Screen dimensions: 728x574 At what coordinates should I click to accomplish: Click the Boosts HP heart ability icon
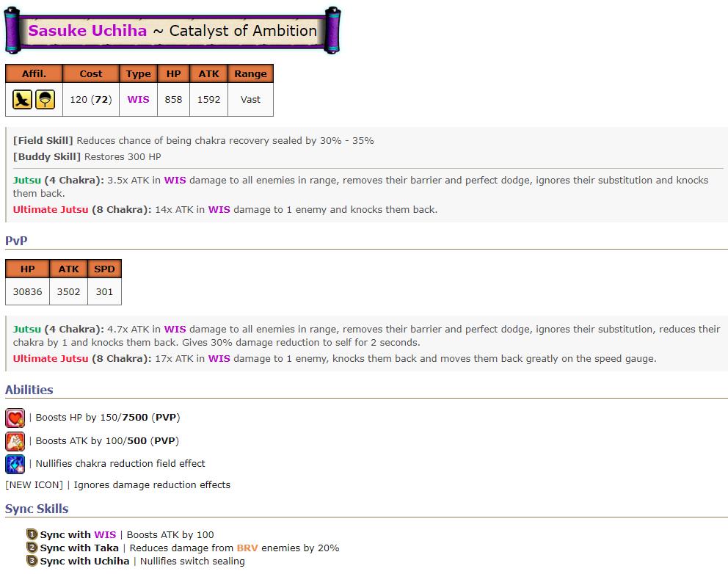point(15,418)
